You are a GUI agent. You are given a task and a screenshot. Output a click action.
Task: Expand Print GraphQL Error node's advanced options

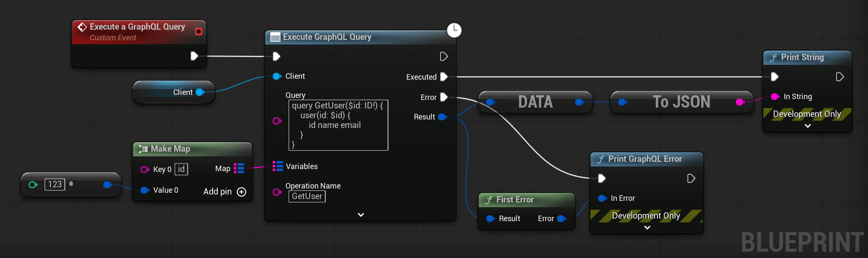point(647,227)
